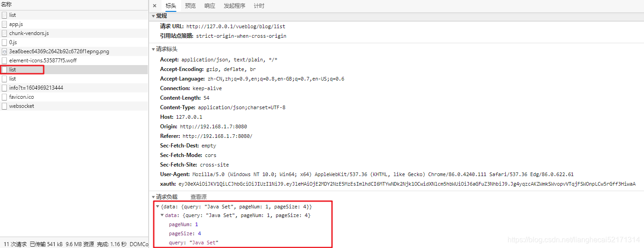The width and height of the screenshot is (644, 248).
Task: Click the file icon beside favicon.ico
Action: pos(5,97)
